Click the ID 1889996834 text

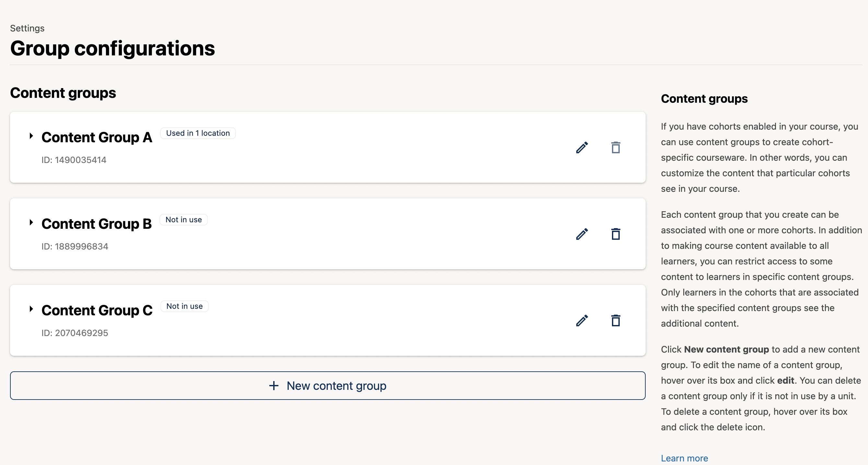point(75,246)
